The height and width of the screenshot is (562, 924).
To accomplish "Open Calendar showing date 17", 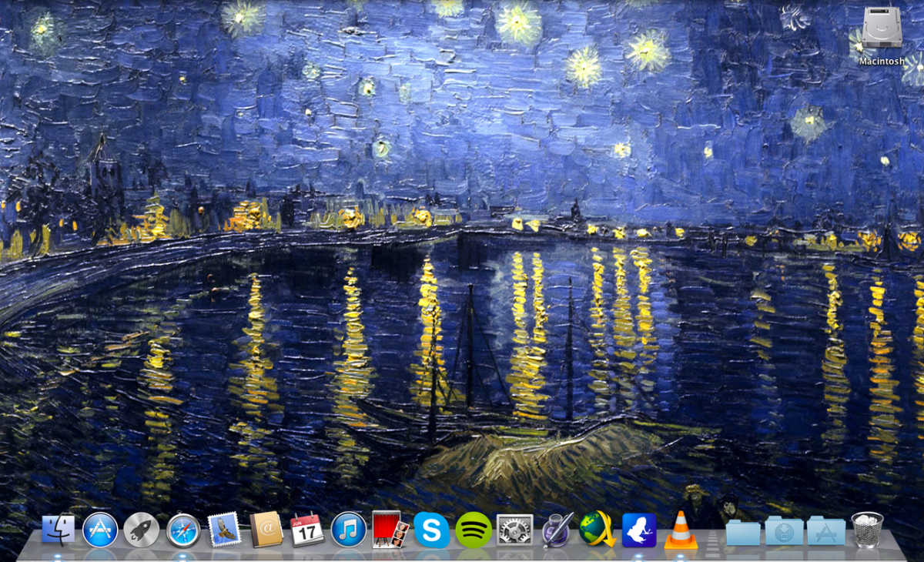I will coord(307,530).
